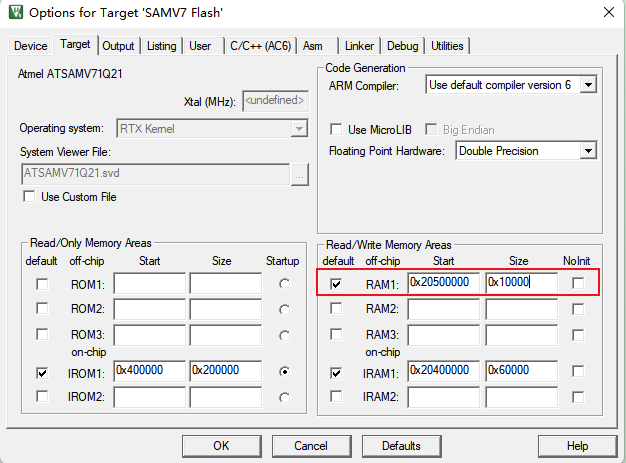Screen dimensions: 626x463
Task: Click the RAM1 Size input field
Action: pyautogui.click(x=520, y=283)
